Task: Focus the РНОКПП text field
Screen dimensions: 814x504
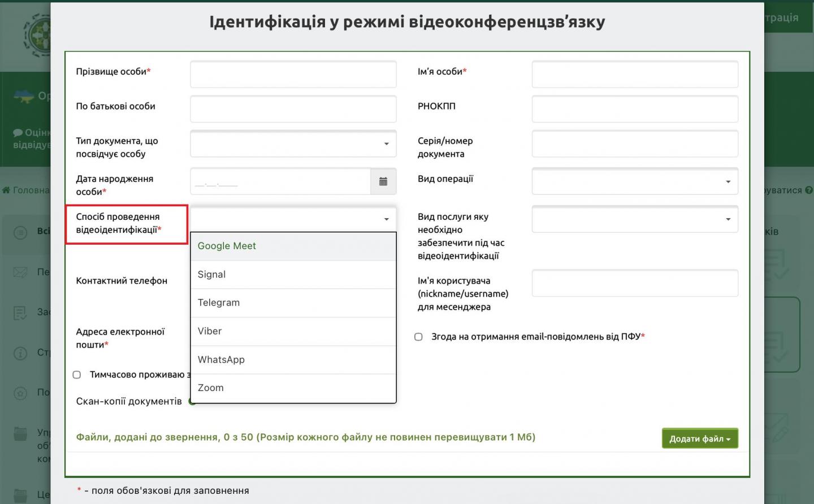Action: pos(634,109)
